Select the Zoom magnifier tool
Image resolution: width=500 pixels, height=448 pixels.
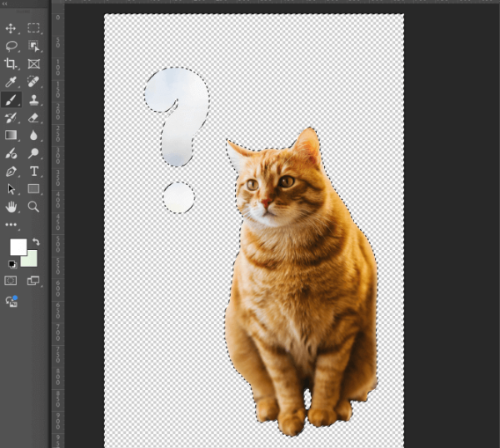(x=33, y=207)
